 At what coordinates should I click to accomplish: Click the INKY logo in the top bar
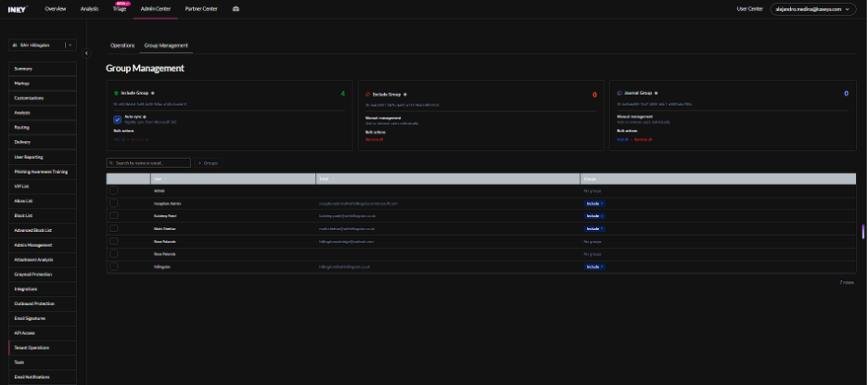[18, 9]
